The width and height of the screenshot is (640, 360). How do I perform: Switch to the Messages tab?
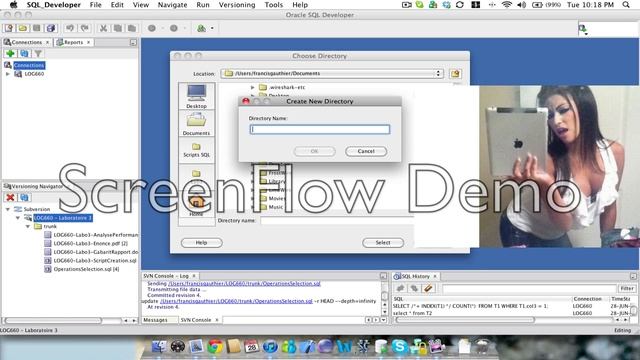[x=155, y=320]
